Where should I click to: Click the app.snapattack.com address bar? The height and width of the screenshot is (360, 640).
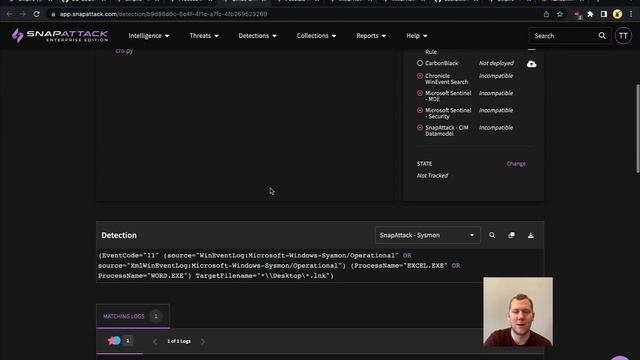(163, 14)
